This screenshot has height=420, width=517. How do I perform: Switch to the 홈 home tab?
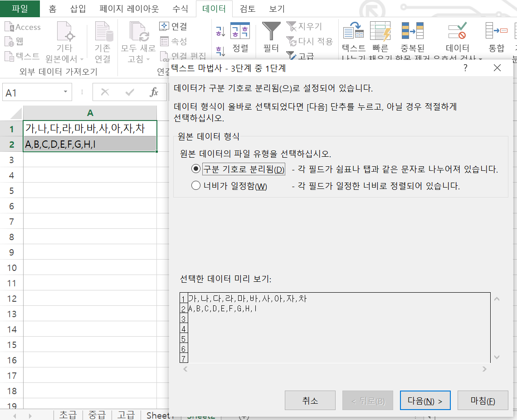pyautogui.click(x=53, y=9)
